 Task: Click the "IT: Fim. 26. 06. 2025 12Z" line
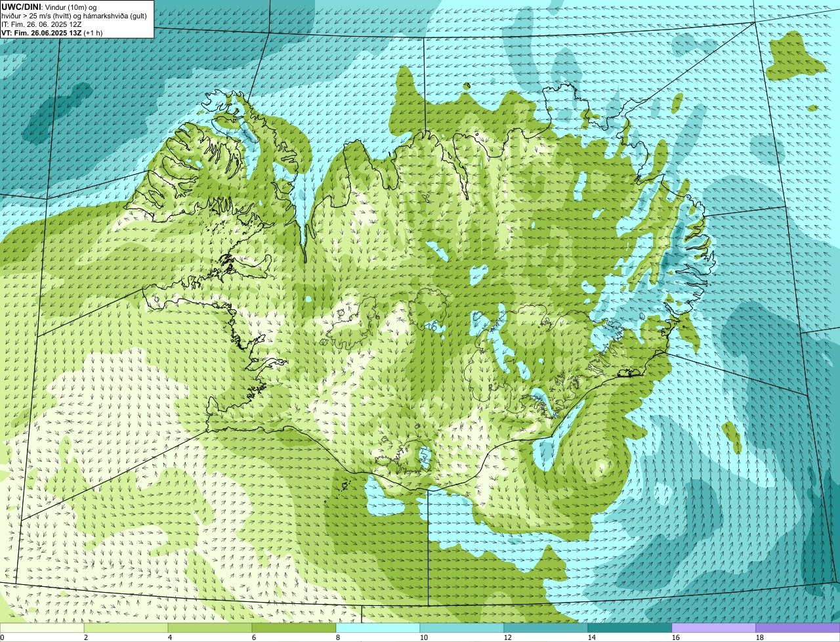click(41, 24)
